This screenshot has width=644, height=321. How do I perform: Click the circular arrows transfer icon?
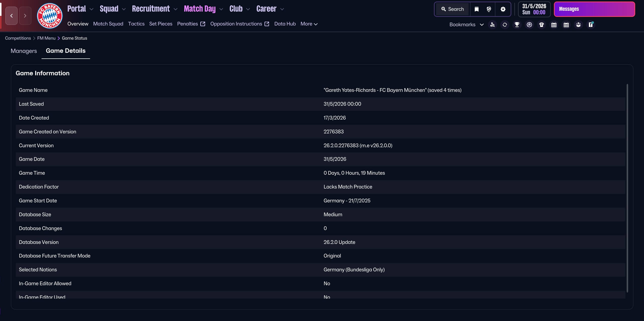pos(505,25)
